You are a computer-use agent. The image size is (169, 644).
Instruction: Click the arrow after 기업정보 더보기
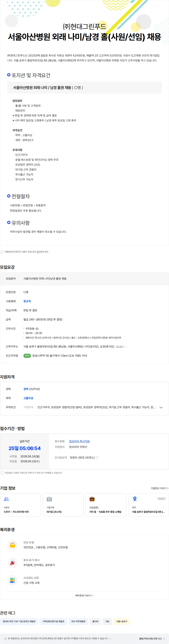click(167, 488)
